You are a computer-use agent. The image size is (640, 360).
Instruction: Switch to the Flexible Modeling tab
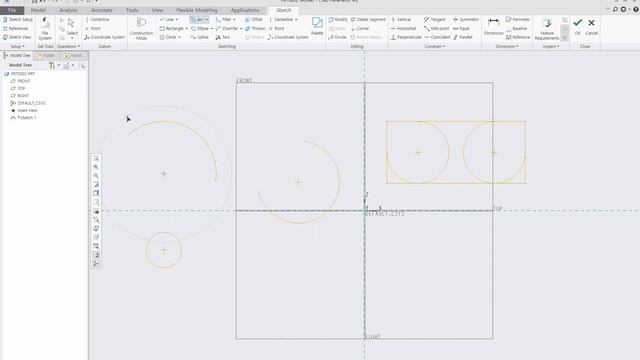tap(197, 10)
